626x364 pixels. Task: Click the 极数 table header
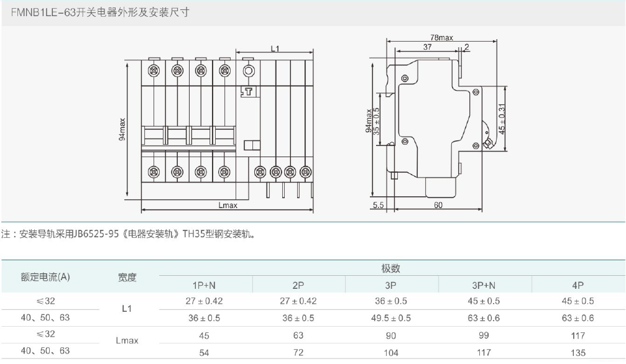click(x=390, y=269)
